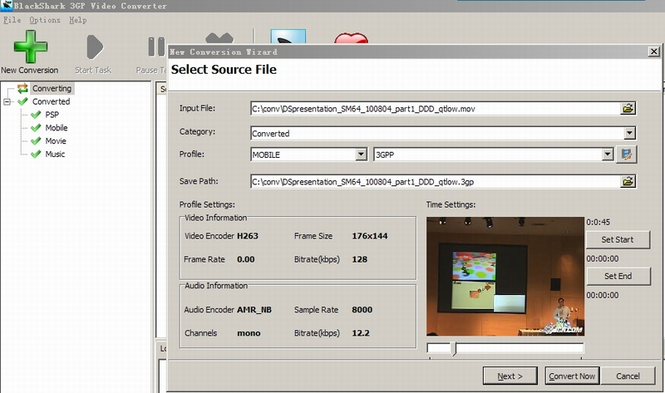The height and width of the screenshot is (393, 665).
Task: Click the 8000 sample rate value
Action: [362, 309]
